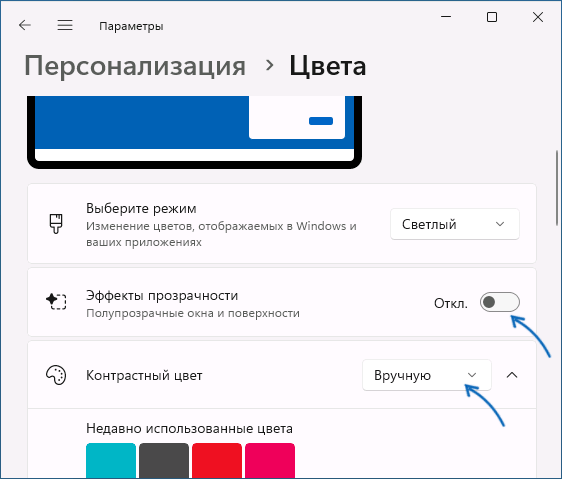The width and height of the screenshot is (562, 479).
Task: Click the vertical scrollbar thumb
Action: coord(557,188)
